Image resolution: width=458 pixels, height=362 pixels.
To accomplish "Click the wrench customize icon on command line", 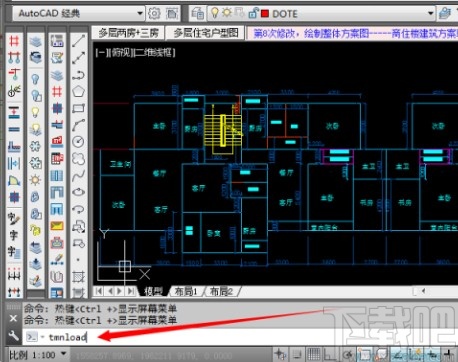I will [x=13, y=336].
